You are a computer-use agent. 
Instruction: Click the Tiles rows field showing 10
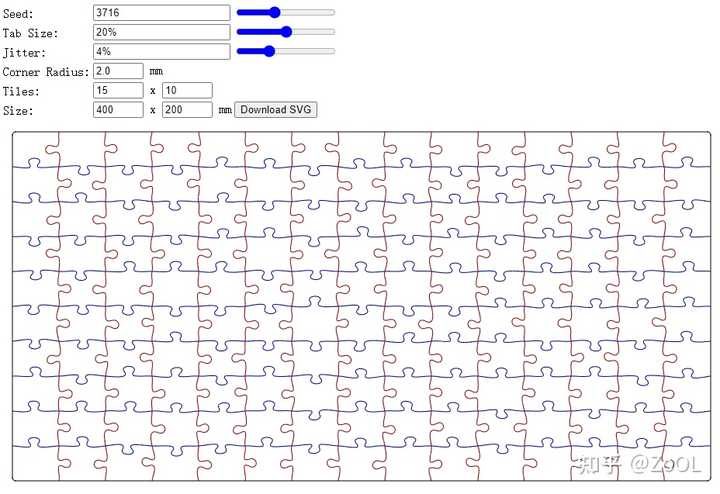pos(187,90)
